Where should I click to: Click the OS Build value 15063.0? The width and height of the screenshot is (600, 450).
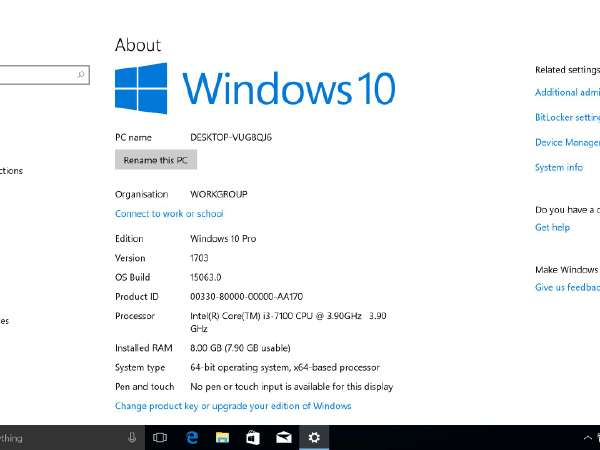(205, 277)
